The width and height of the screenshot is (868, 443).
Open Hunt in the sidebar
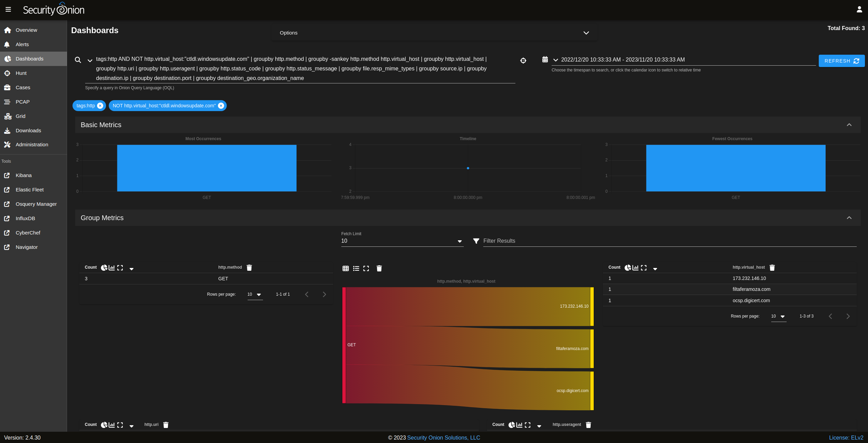tap(21, 73)
